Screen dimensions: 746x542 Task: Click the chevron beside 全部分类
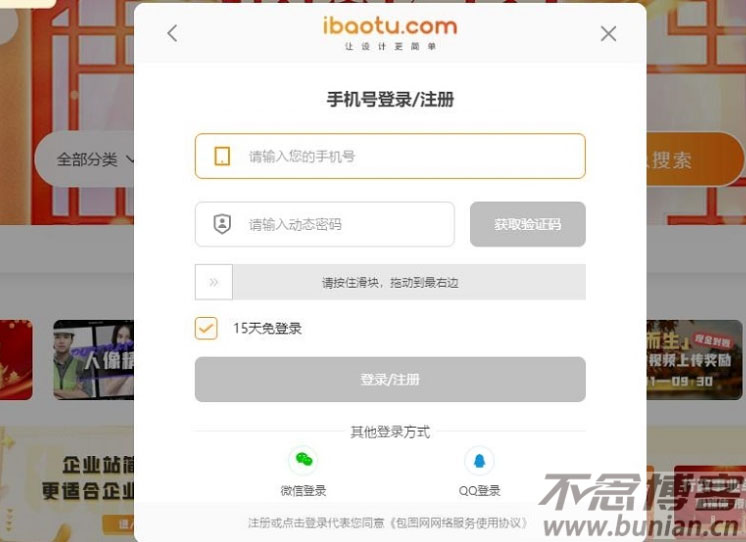[x=130, y=160]
